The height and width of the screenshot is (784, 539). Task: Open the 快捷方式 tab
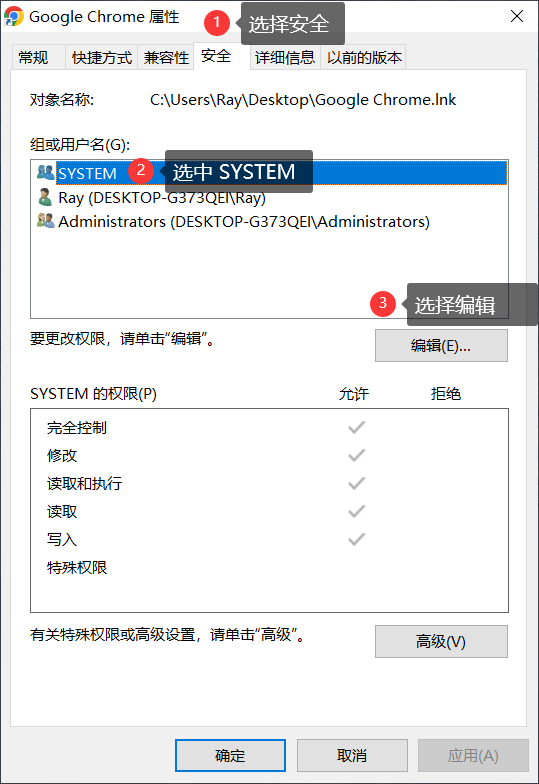click(x=102, y=57)
